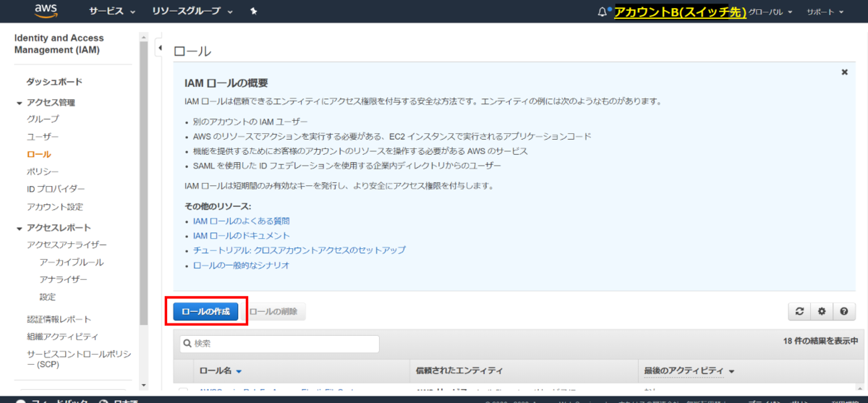Open the グローバル region dropdown
Screen dimensions: 868x403
click(x=770, y=12)
